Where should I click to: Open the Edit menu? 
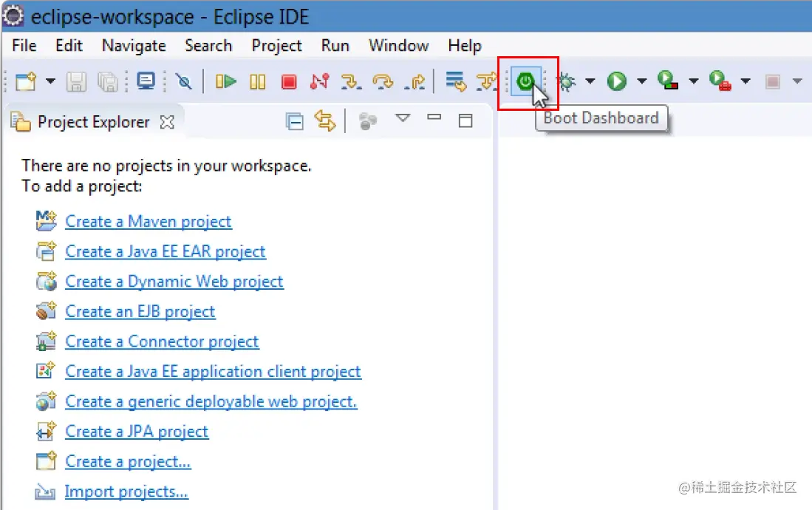click(x=69, y=46)
